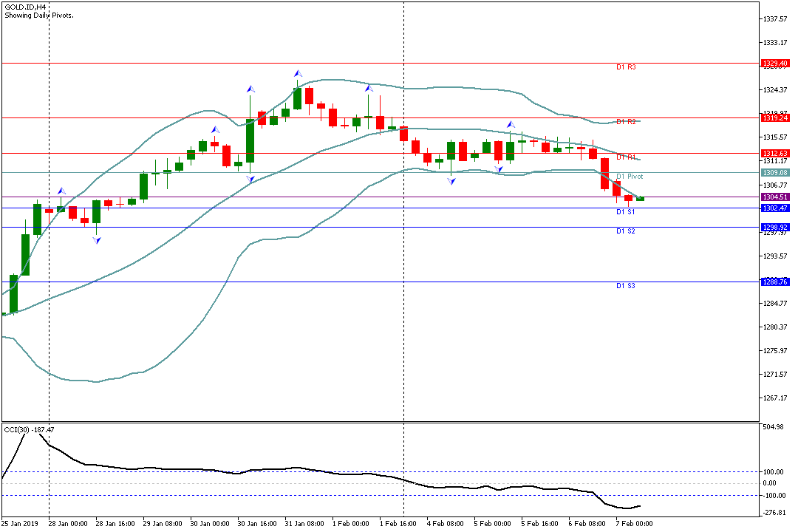This screenshot has height=532, width=798.
Task: Select the D1 S3 support label
Action: [x=626, y=286]
